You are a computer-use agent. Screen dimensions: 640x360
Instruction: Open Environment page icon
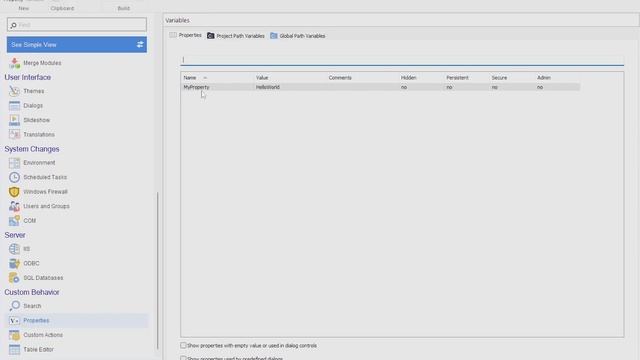coord(14,163)
